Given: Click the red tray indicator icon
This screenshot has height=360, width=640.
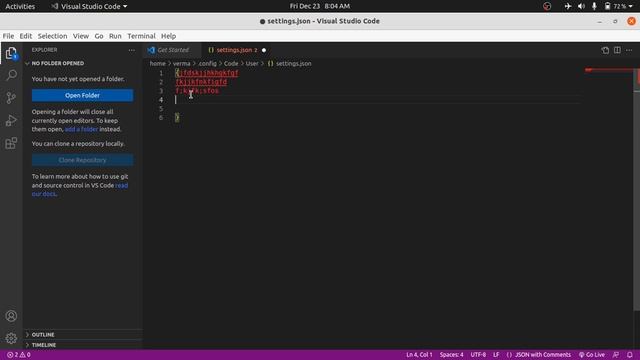Looking at the screenshot, I should (x=547, y=6).
